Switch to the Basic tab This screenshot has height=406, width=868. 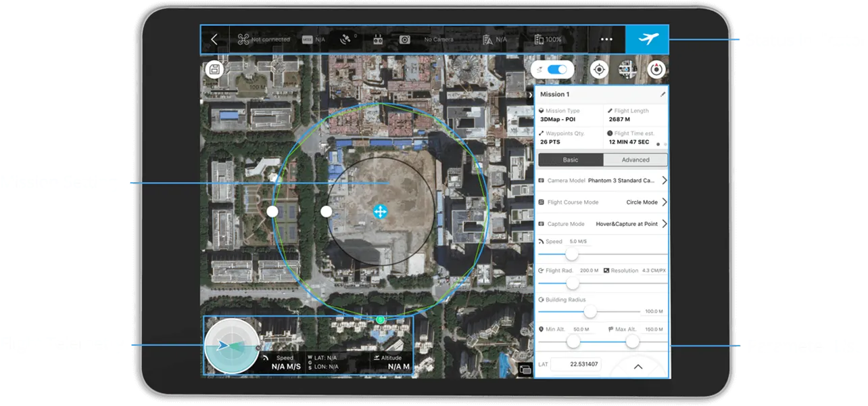pos(571,160)
